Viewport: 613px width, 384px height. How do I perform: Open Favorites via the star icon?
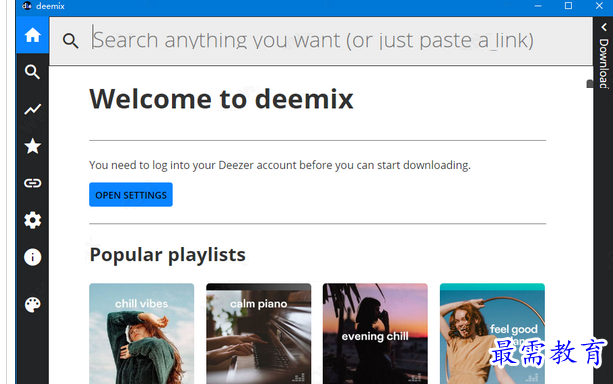coord(32,146)
